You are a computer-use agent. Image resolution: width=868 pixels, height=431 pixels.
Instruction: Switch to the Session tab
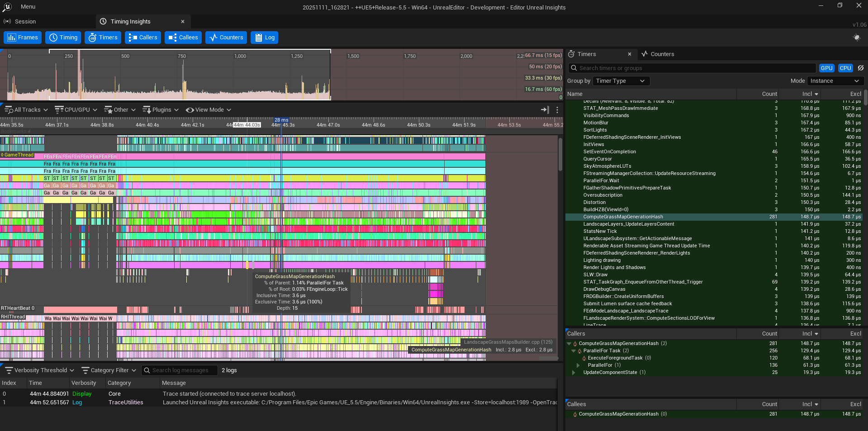click(x=25, y=22)
